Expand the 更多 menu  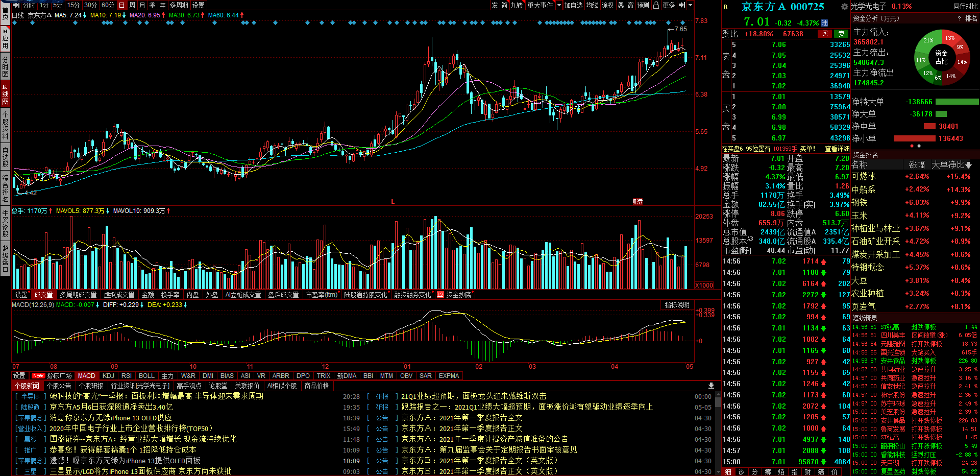pos(669,5)
